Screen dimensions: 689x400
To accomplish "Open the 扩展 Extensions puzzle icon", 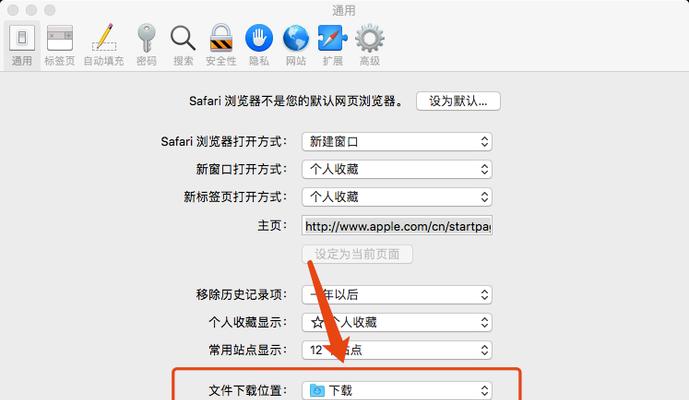I will click(333, 46).
